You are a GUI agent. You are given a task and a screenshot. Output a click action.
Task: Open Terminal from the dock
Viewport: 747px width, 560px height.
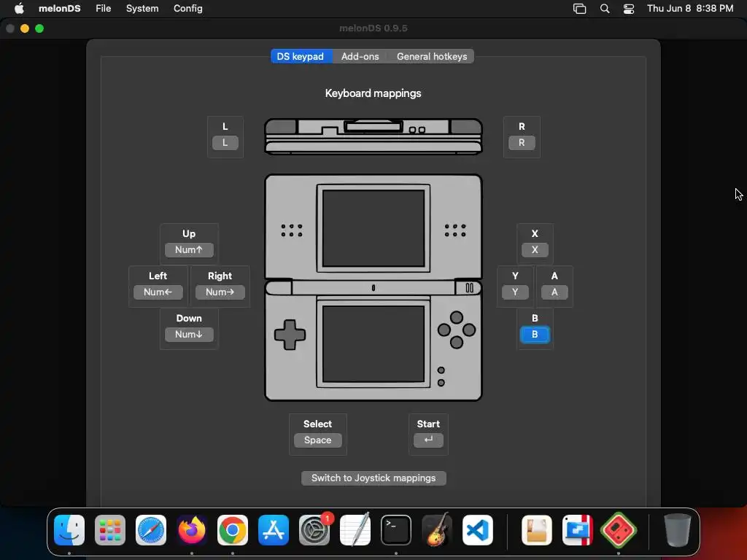396,530
